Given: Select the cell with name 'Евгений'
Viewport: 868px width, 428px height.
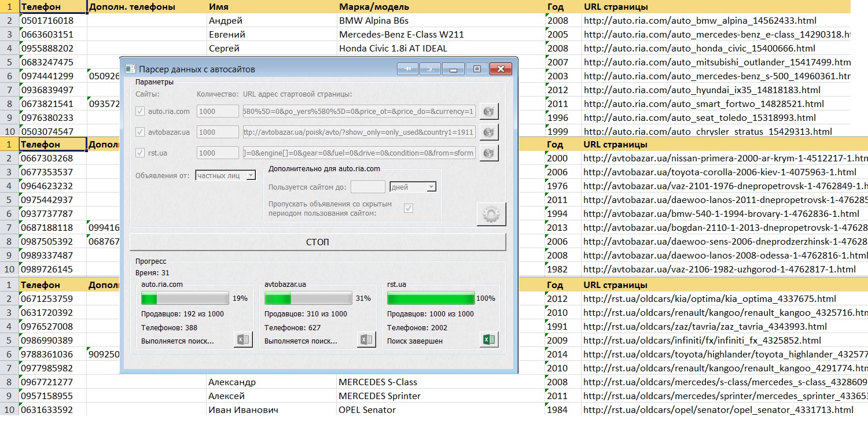Looking at the screenshot, I should [271, 34].
